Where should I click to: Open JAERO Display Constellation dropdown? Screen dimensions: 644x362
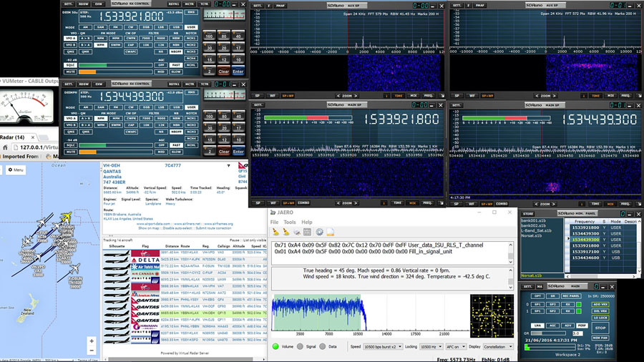(498, 347)
